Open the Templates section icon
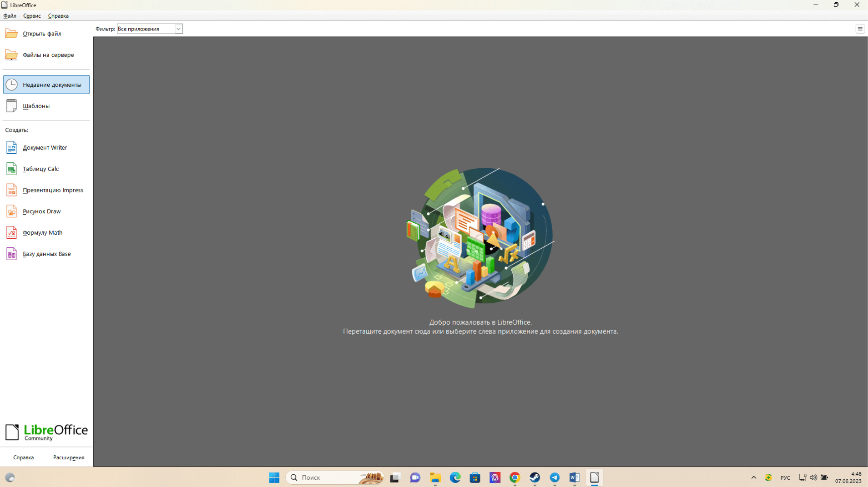 [11, 106]
